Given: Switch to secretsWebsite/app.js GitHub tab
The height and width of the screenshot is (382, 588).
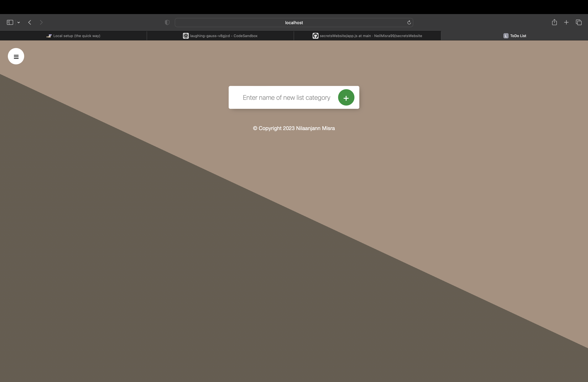Looking at the screenshot, I should click(371, 36).
